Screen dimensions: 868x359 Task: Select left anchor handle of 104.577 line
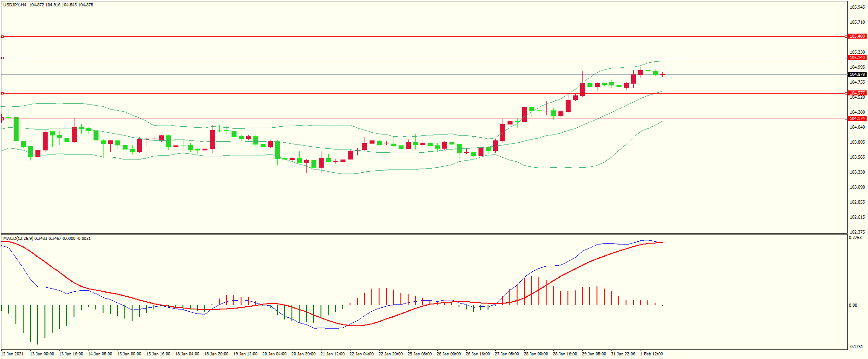pyautogui.click(x=2, y=93)
